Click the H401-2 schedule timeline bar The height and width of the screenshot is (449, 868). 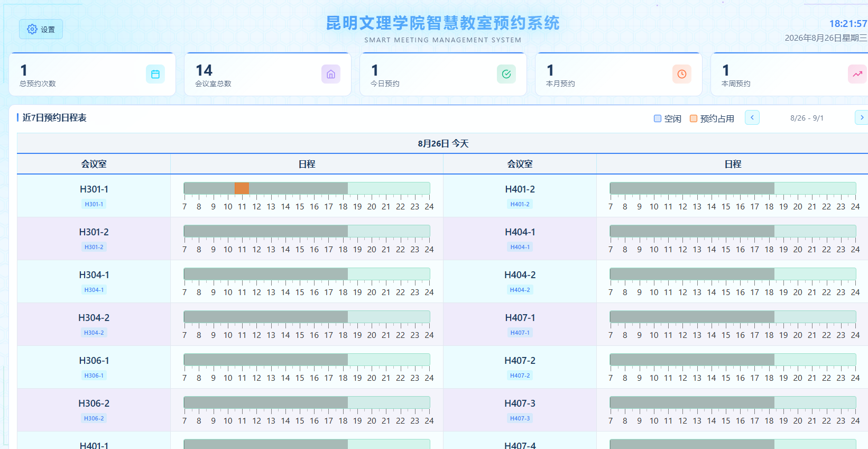(x=733, y=188)
